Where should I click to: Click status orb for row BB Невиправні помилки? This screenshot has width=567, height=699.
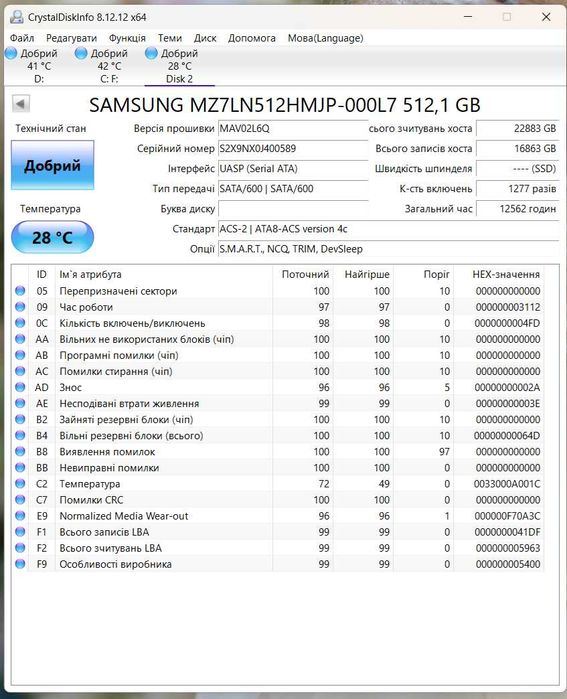point(20,468)
